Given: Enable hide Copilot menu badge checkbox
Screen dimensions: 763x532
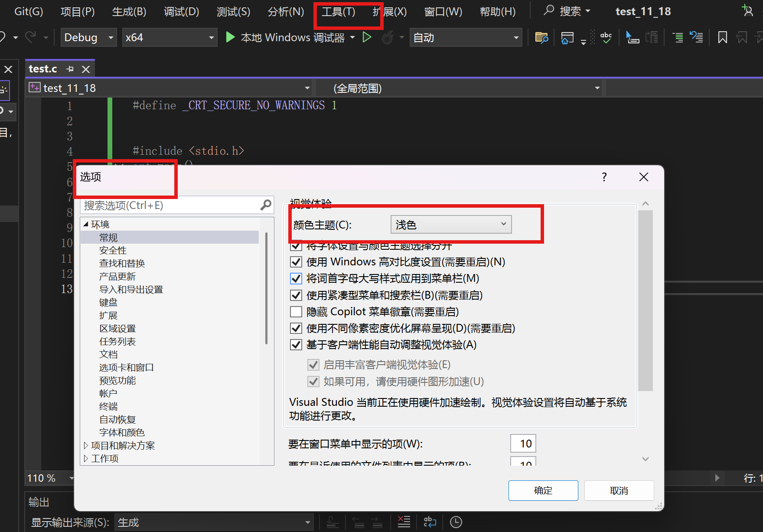Looking at the screenshot, I should (x=296, y=312).
